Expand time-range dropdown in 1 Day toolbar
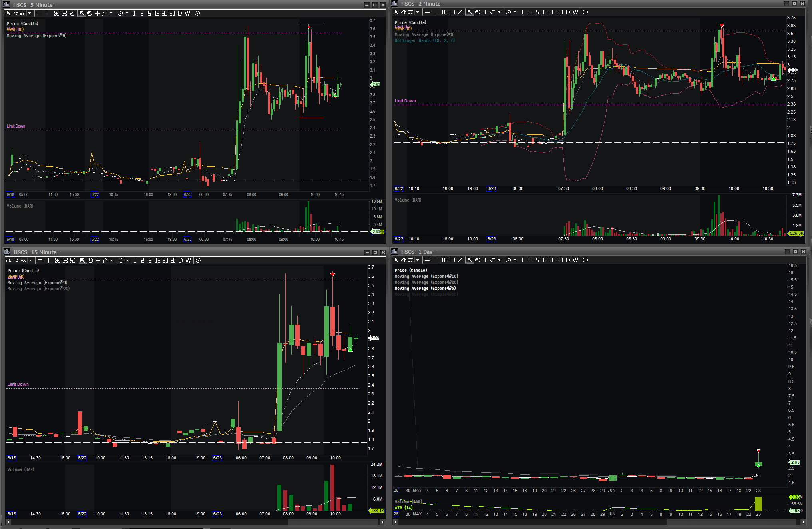The image size is (812, 529). (x=515, y=260)
